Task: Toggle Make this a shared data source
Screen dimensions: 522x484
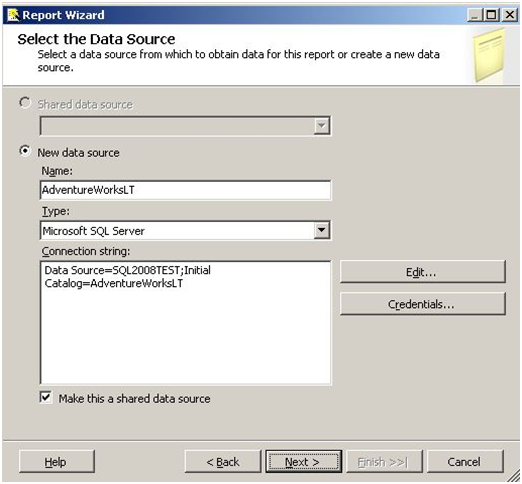Action: click(x=45, y=398)
